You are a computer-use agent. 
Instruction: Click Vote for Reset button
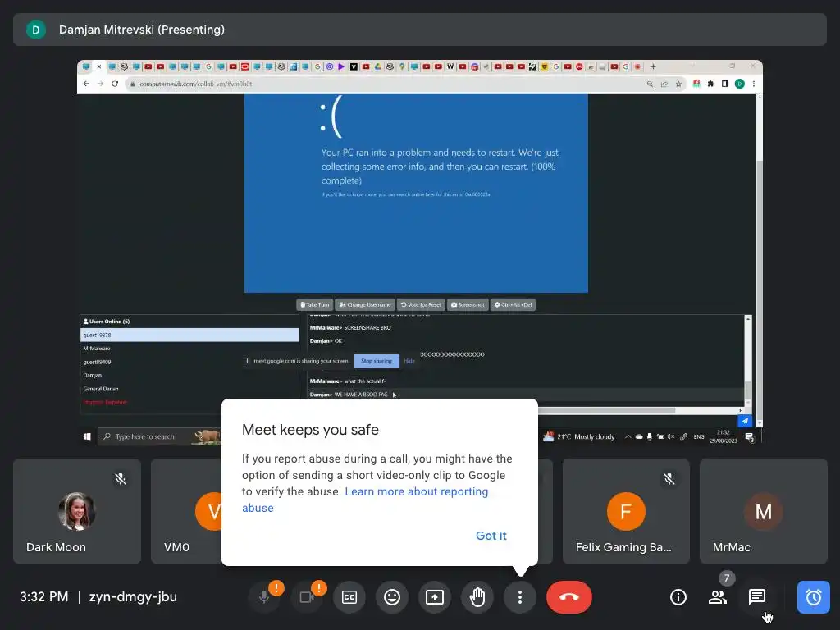421,305
